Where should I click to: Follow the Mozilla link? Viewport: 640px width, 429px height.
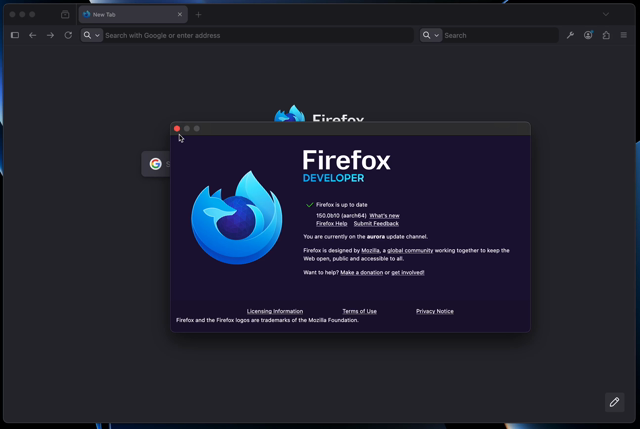point(370,251)
